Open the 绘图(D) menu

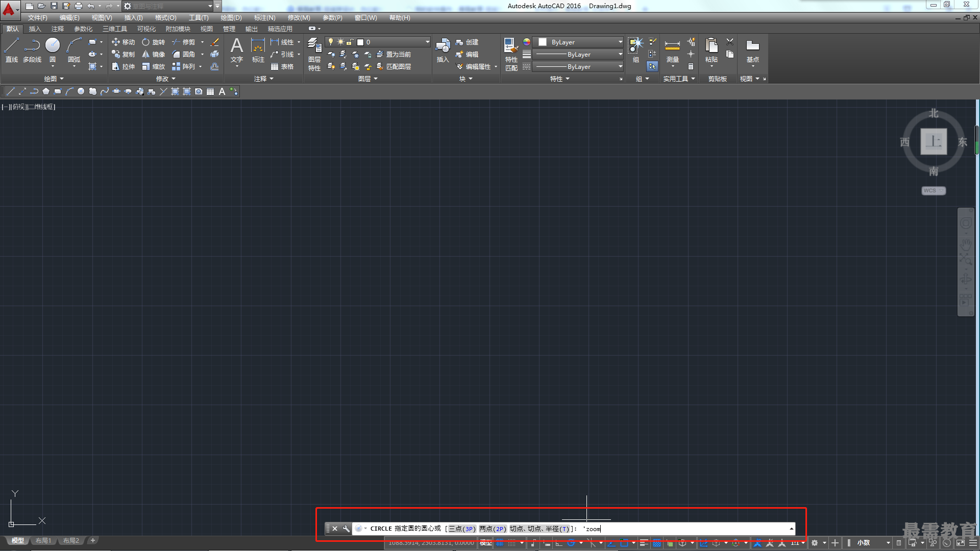231,17
